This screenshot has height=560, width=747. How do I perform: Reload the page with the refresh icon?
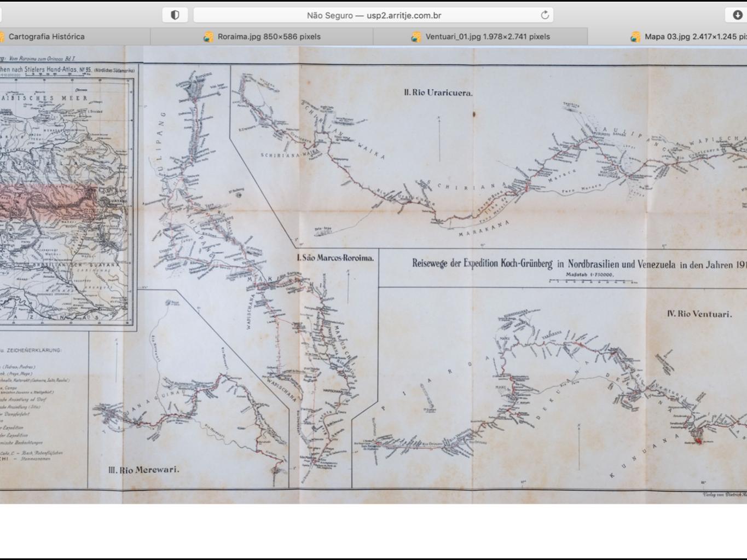coord(545,15)
